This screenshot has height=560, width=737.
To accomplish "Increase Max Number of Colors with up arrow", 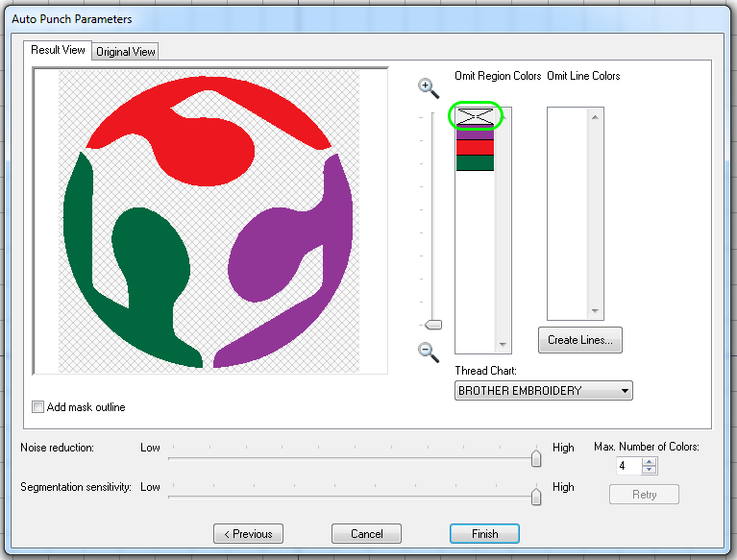I will (650, 462).
